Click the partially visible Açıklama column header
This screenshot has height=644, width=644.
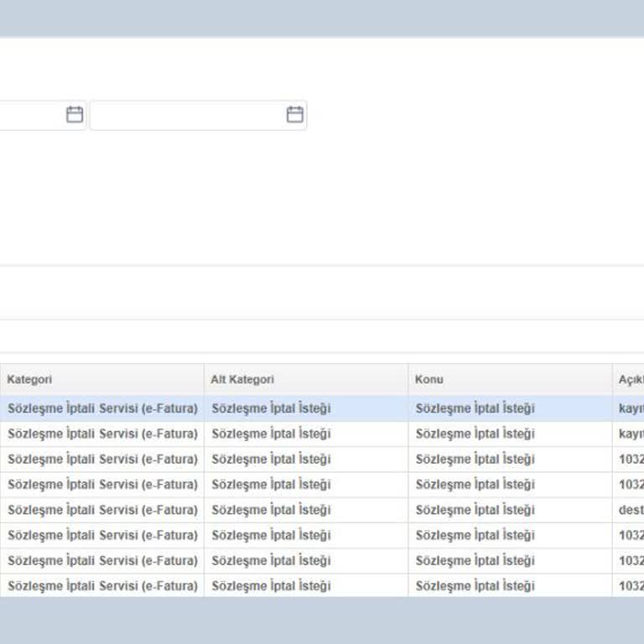click(x=631, y=380)
